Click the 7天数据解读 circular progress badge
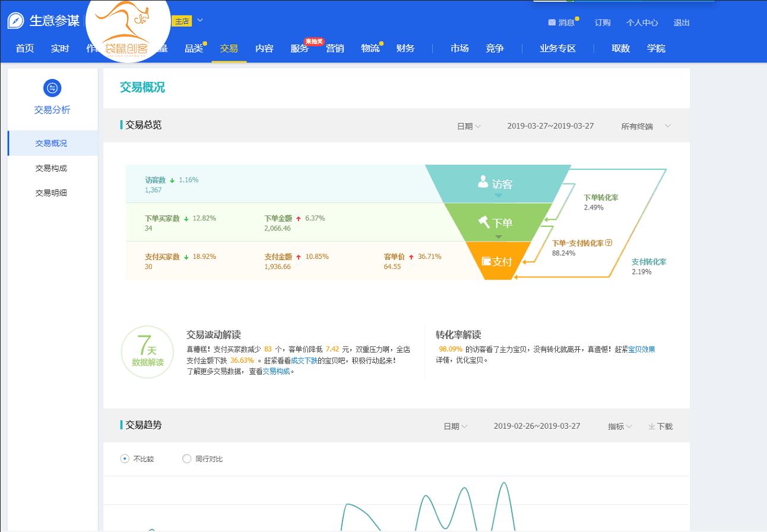 click(x=147, y=351)
